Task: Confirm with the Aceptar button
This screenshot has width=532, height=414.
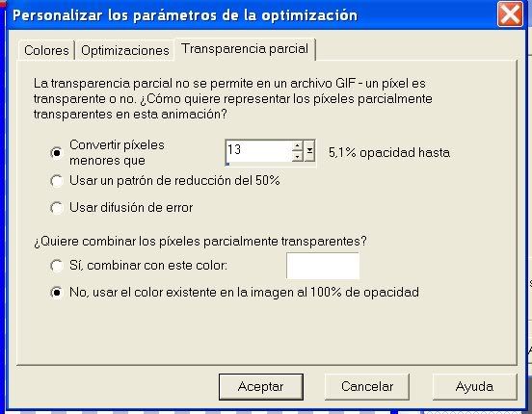Action: (261, 386)
